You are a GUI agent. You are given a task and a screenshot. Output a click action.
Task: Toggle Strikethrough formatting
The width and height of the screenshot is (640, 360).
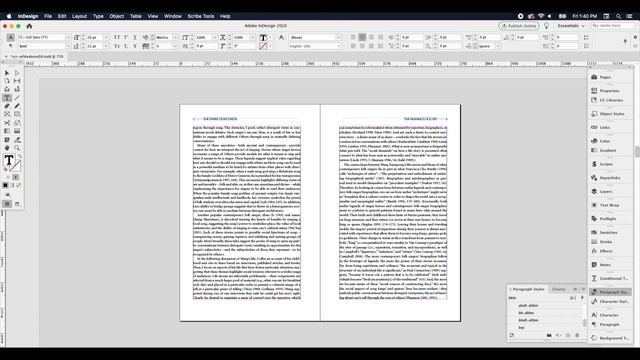point(135,46)
